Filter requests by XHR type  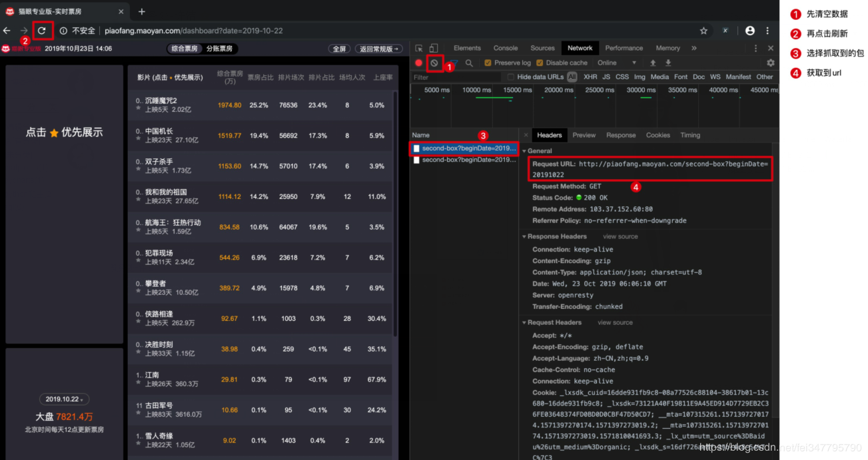click(x=590, y=77)
